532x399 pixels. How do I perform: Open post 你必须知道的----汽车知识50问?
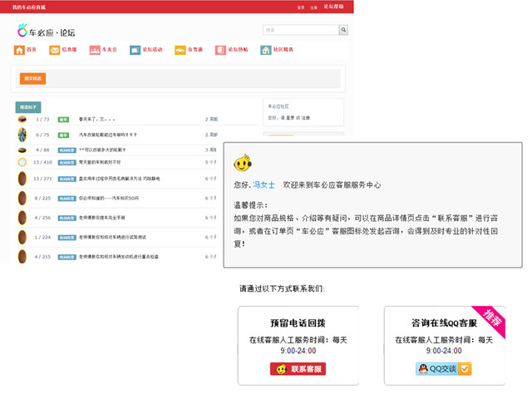109,198
